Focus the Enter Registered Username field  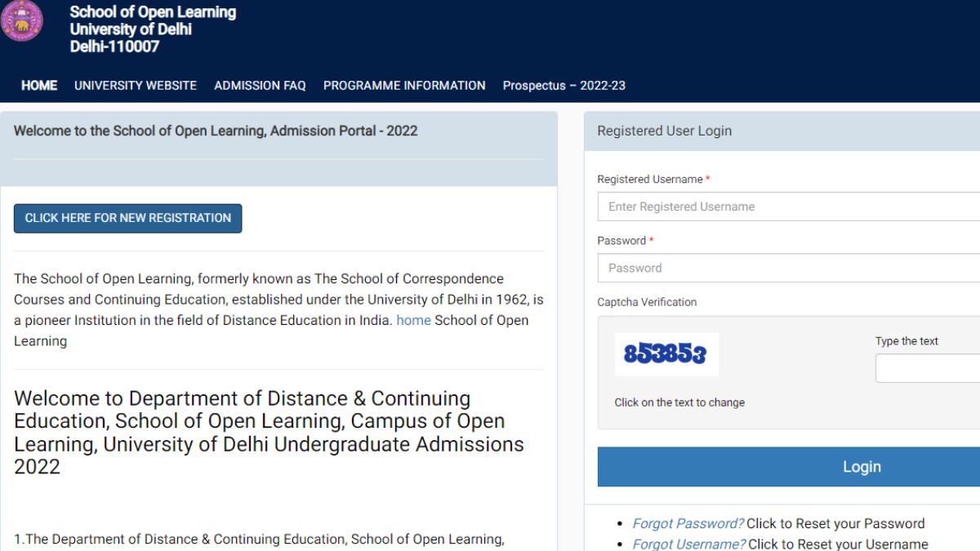point(788,207)
